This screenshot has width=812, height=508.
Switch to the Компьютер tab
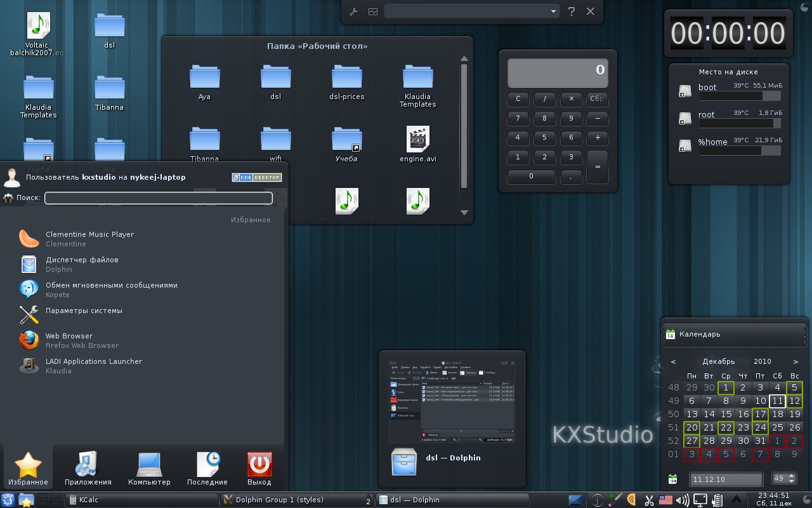[x=149, y=469]
